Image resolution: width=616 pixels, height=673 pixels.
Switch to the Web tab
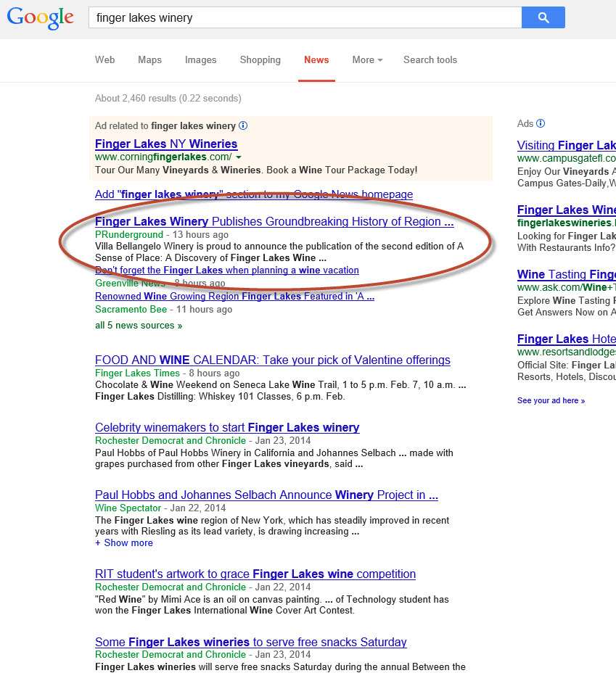(x=104, y=60)
